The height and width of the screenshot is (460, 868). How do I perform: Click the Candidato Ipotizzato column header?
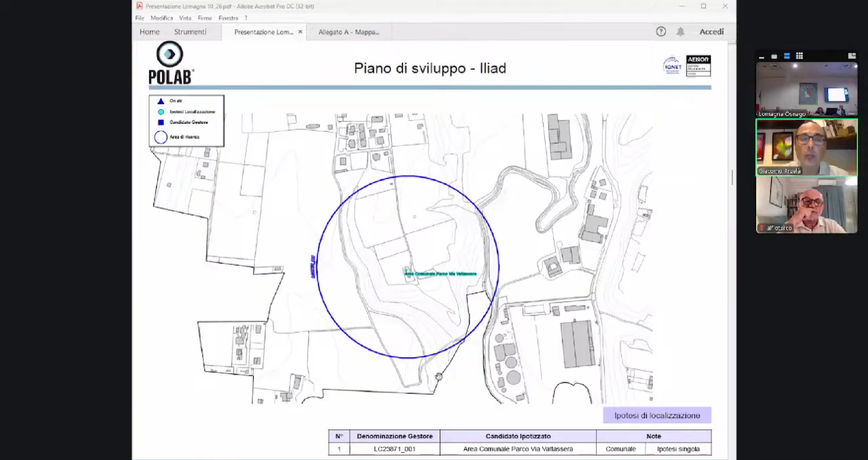(x=518, y=436)
